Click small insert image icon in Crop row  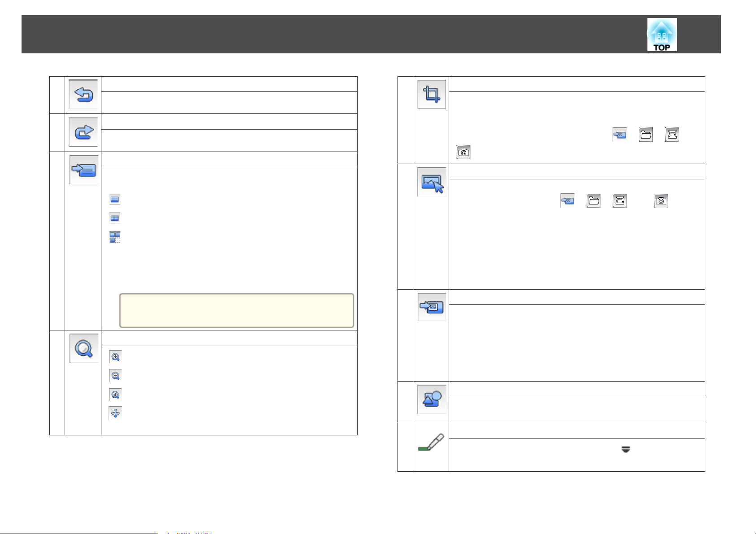[620, 135]
